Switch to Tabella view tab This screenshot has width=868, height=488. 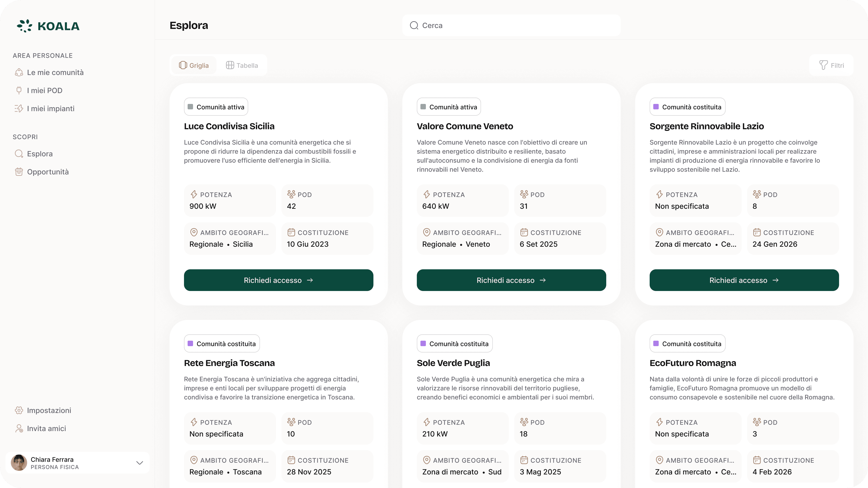pyautogui.click(x=242, y=65)
